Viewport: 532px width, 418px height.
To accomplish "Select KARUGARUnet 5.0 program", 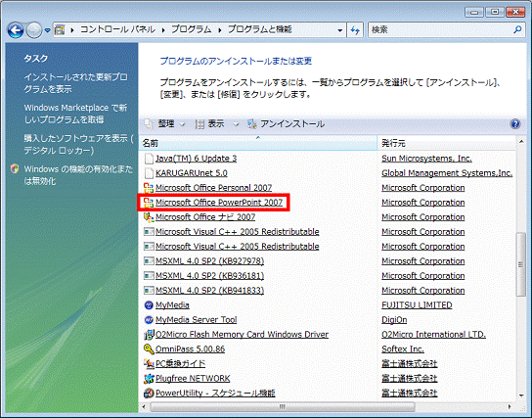I will [x=192, y=173].
